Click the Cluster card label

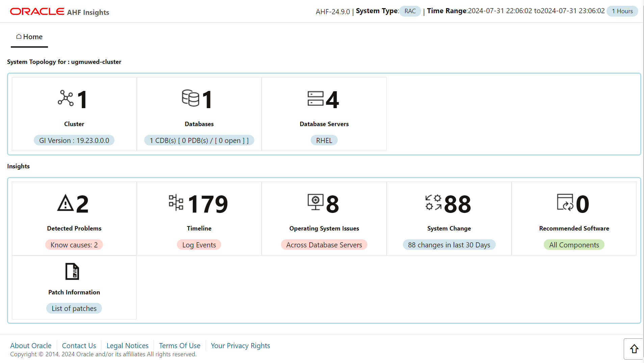coord(74,124)
